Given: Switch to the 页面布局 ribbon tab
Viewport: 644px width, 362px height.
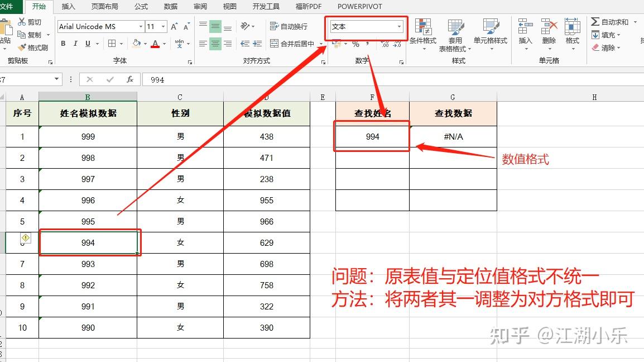Looking at the screenshot, I should [105, 7].
